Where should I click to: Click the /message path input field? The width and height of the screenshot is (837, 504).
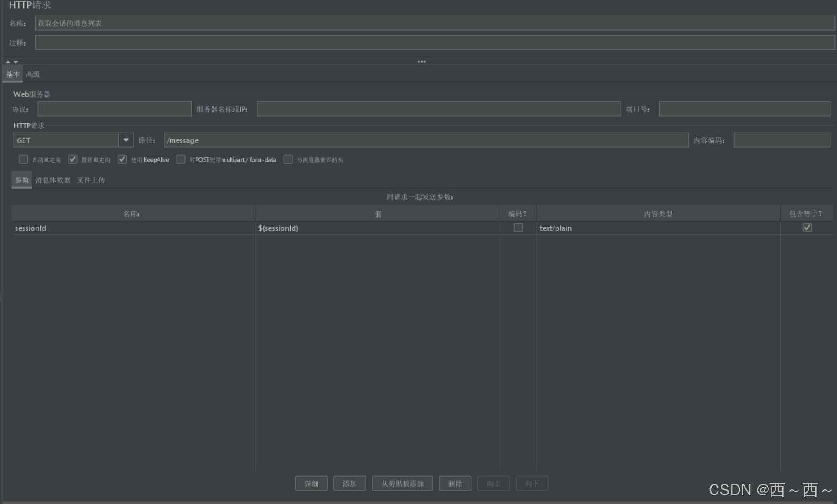click(x=426, y=140)
